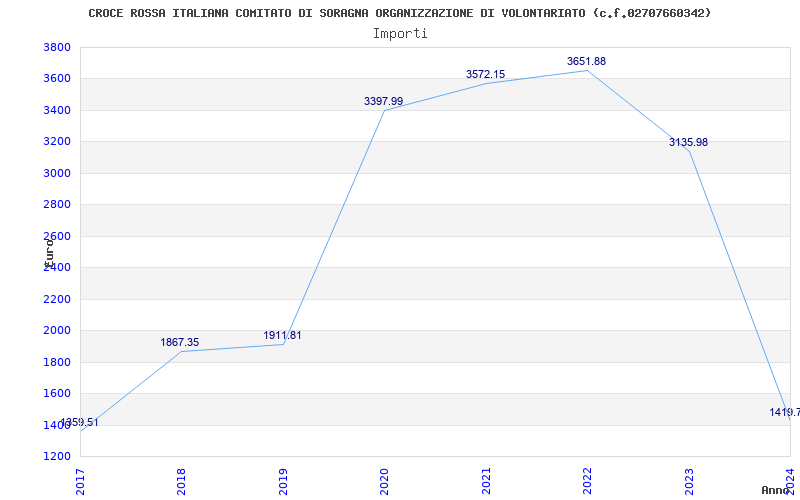800x500 pixels.
Task: Click the y-axis value 3200
Action: point(57,141)
